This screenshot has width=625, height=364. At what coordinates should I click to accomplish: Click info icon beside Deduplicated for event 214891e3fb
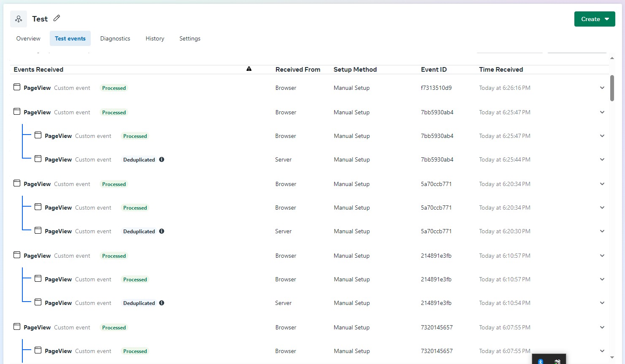coord(162,303)
